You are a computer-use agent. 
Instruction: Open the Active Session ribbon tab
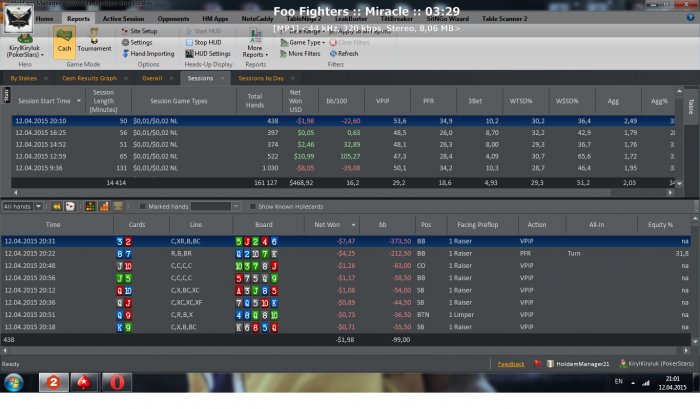[x=123, y=19]
